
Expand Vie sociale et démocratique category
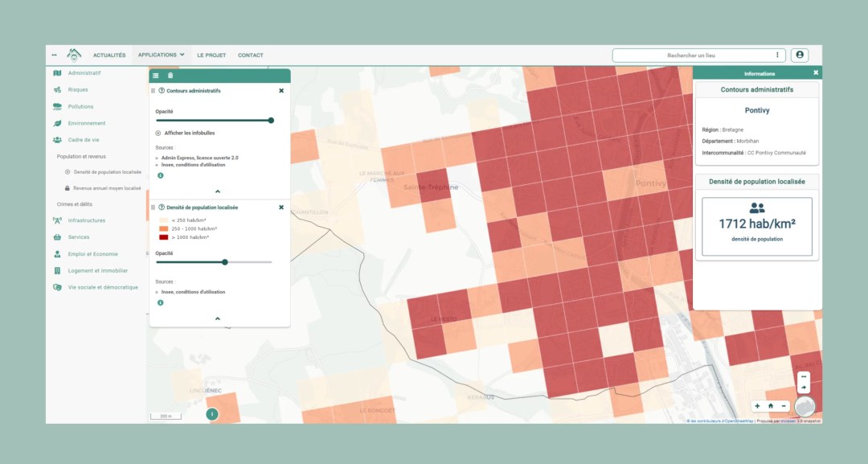96,287
